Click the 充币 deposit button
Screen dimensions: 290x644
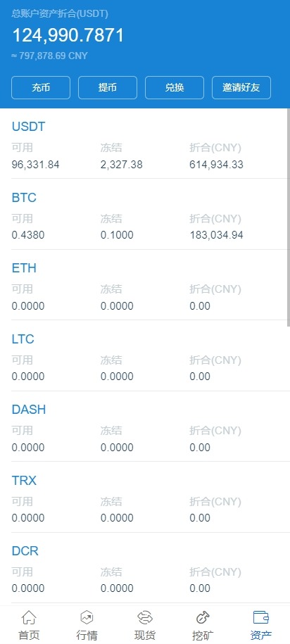[x=41, y=87]
